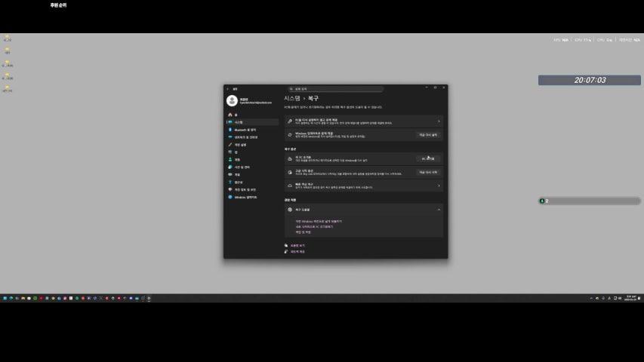Viewport: 644px width, 362px height.
Task: Go back using the Settings back arrow
Action: (228, 89)
